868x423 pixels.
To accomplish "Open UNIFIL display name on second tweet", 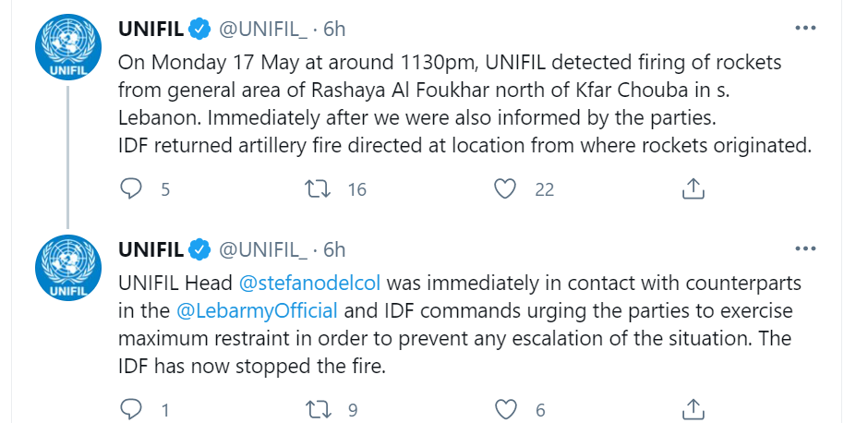I will point(151,248).
